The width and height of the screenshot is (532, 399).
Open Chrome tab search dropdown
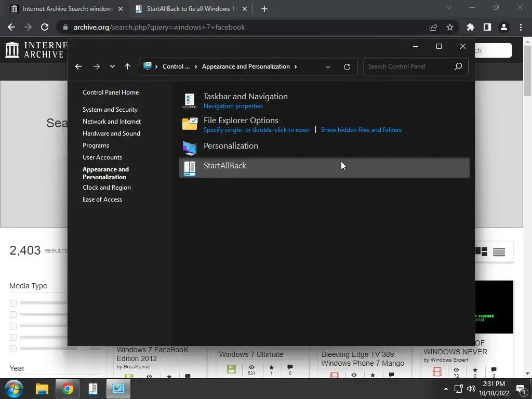448,7
